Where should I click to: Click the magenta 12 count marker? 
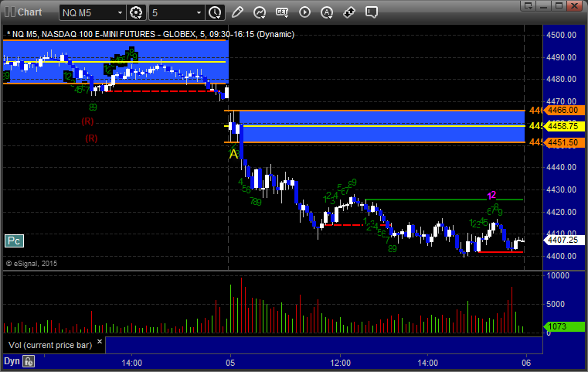pos(491,195)
